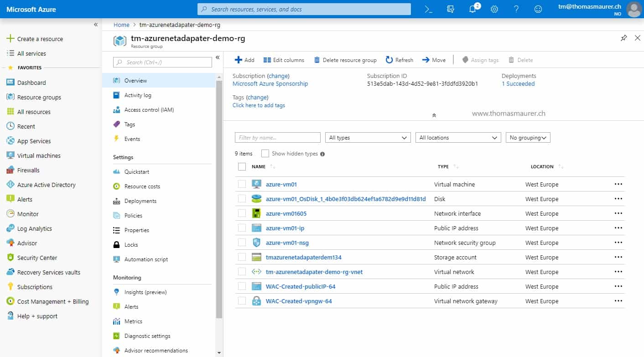Viewport: 644px width, 357px height.
Task: Check the azure-vm01-nsg row checkbox
Action: (242, 243)
